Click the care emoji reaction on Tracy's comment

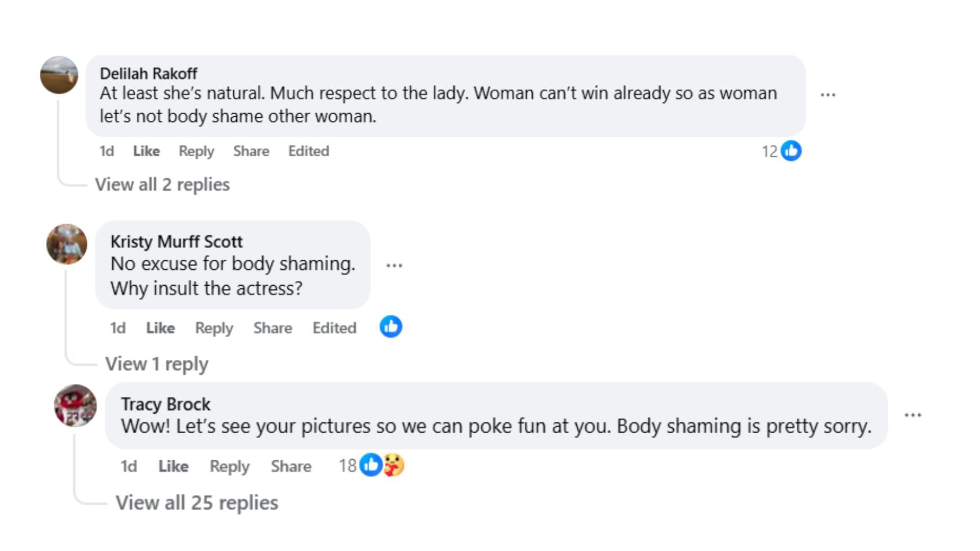coord(394,465)
